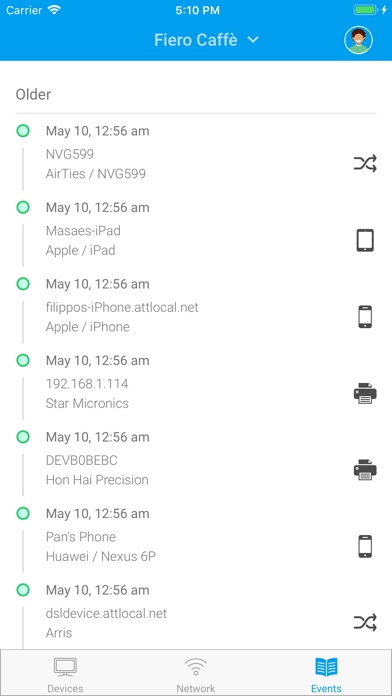Expand the Fiero Caffè network dropdown

pos(206,40)
